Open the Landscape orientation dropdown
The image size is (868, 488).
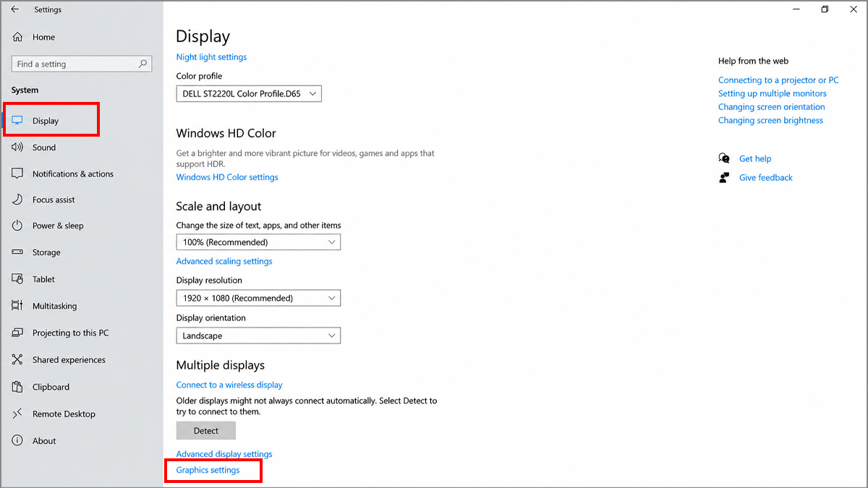point(258,335)
